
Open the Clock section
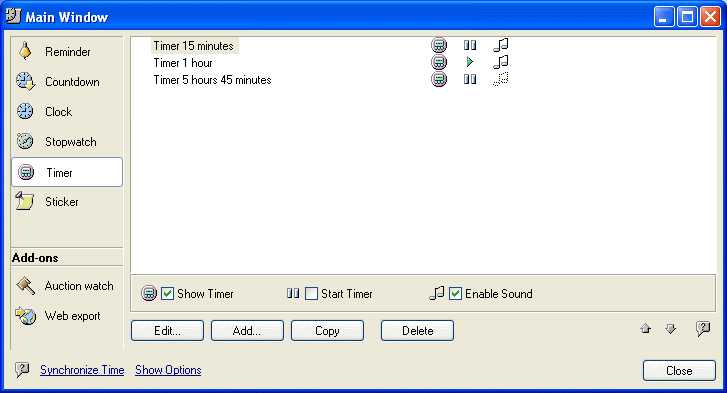tap(67, 112)
